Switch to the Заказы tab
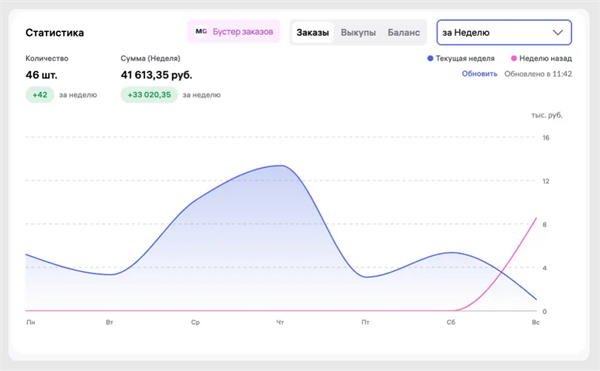The height and width of the screenshot is (371, 600). point(313,33)
